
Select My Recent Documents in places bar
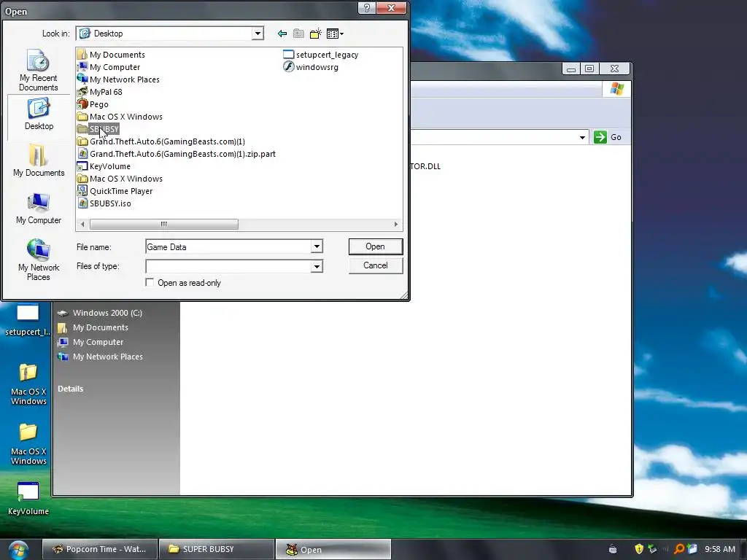[38, 70]
